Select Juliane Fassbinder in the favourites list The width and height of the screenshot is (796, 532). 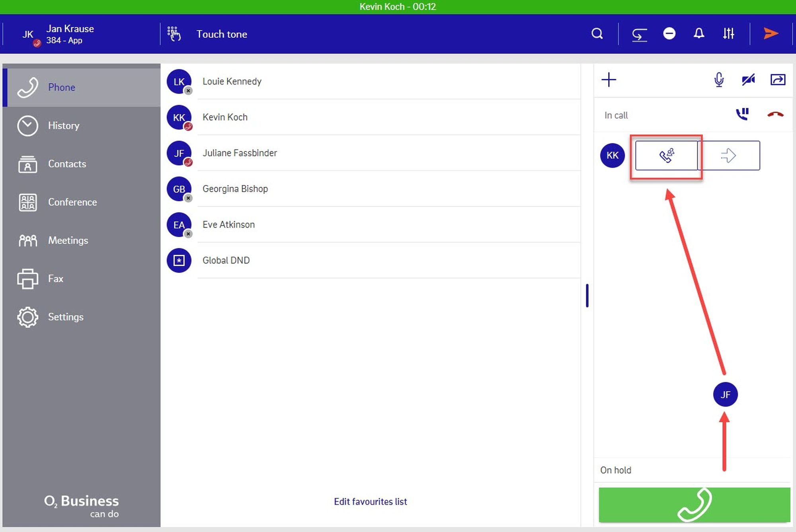pyautogui.click(x=240, y=153)
